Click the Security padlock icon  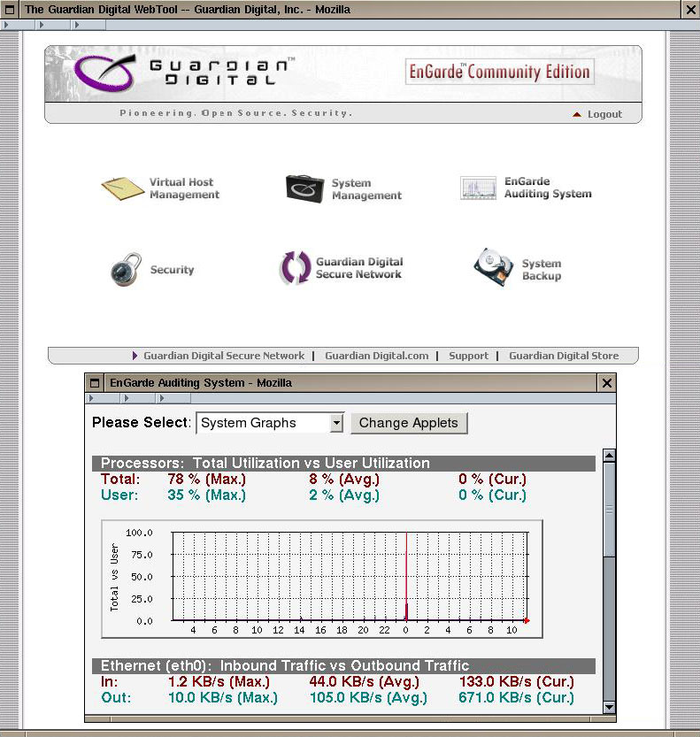pos(126,269)
